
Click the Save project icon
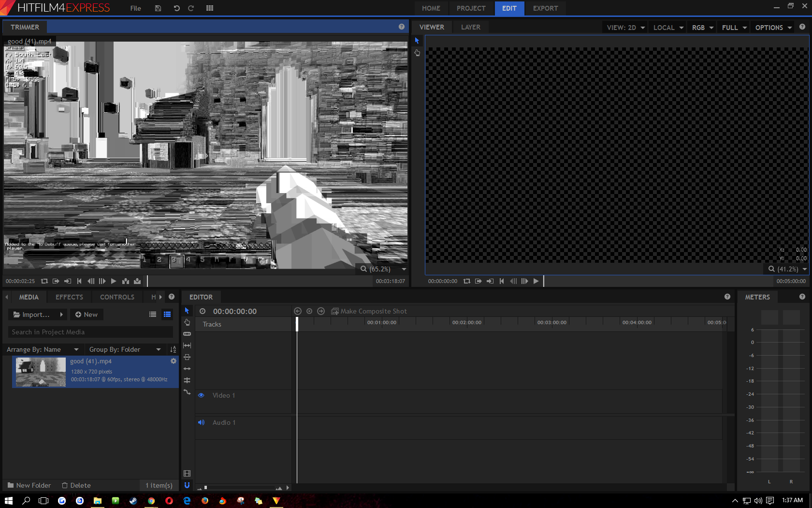(x=158, y=8)
